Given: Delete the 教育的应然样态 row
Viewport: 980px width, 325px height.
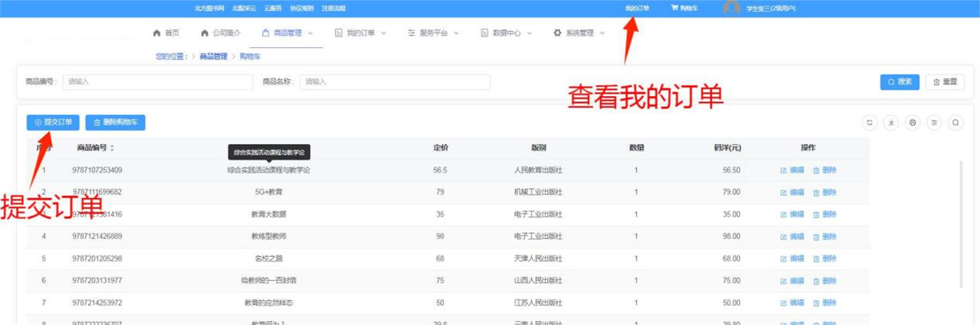Looking at the screenshot, I should point(825,303).
